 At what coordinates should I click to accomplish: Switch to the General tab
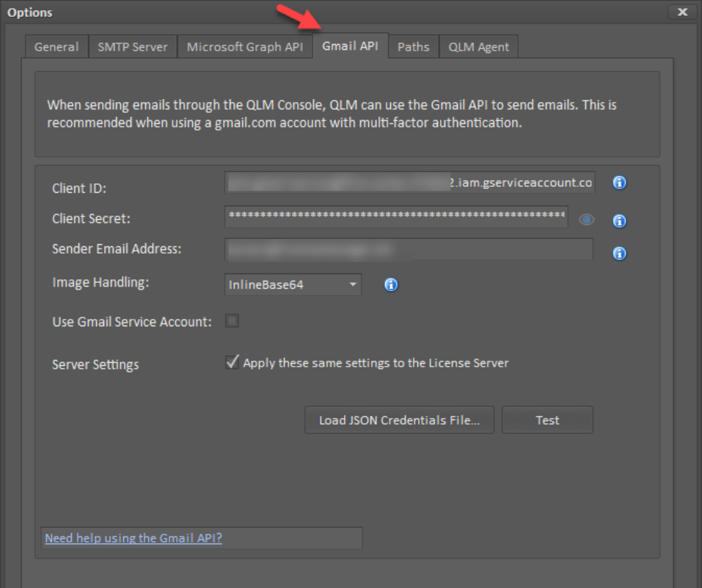point(56,47)
